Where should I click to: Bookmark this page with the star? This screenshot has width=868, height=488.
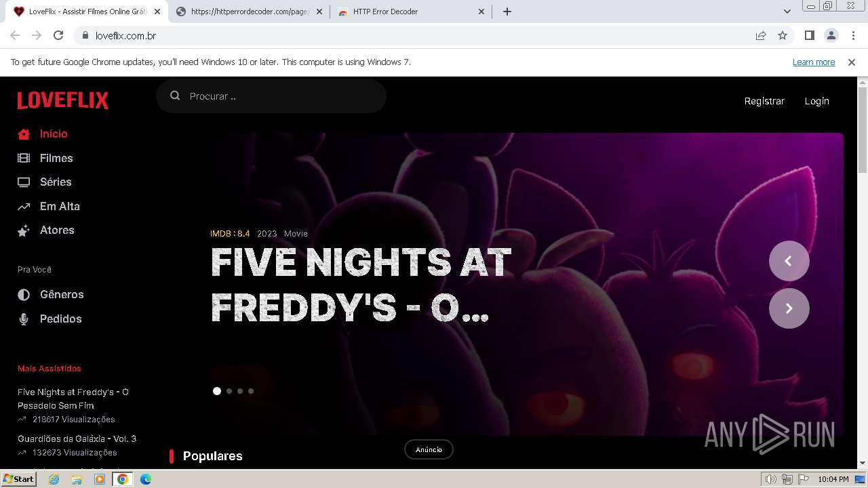pyautogui.click(x=783, y=35)
